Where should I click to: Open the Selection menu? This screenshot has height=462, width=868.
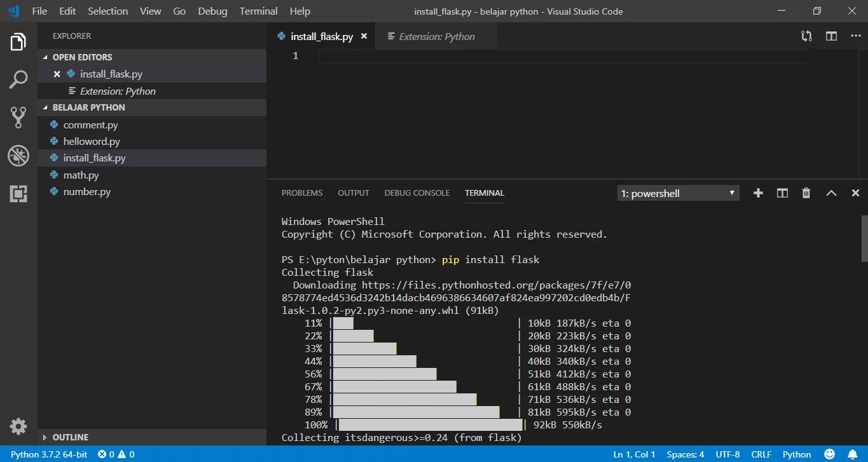107,11
